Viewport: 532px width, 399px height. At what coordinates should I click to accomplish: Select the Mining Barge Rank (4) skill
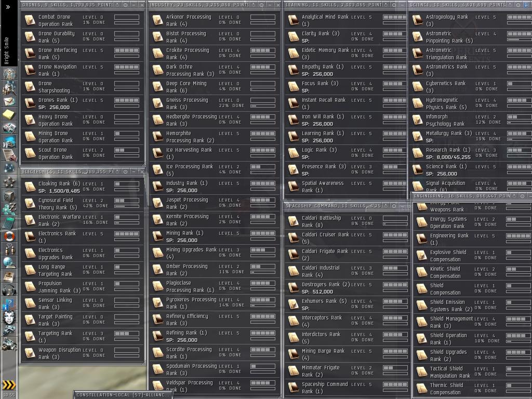click(346, 354)
